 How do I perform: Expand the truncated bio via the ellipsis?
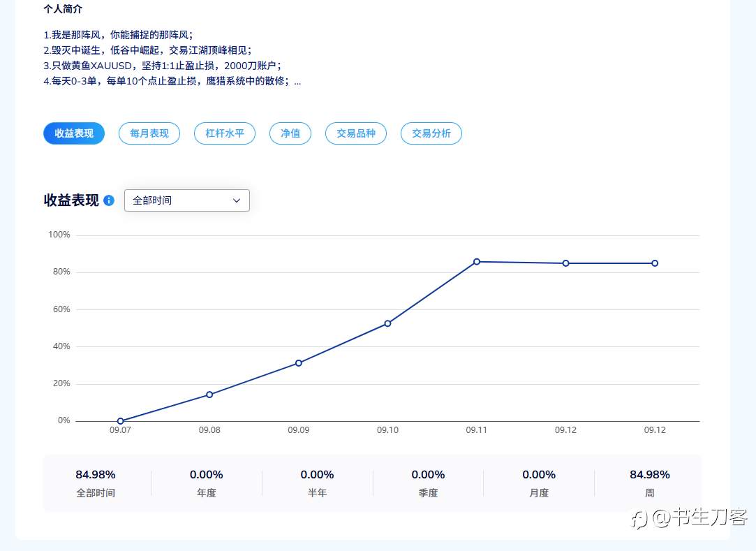coord(297,82)
